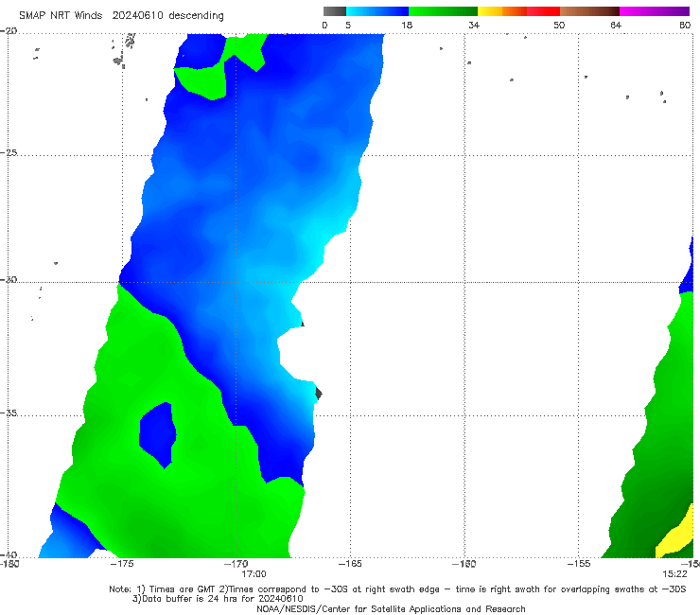The height and width of the screenshot is (615, 700).
Task: Click the longitude label '-170'
Action: pyautogui.click(x=236, y=564)
